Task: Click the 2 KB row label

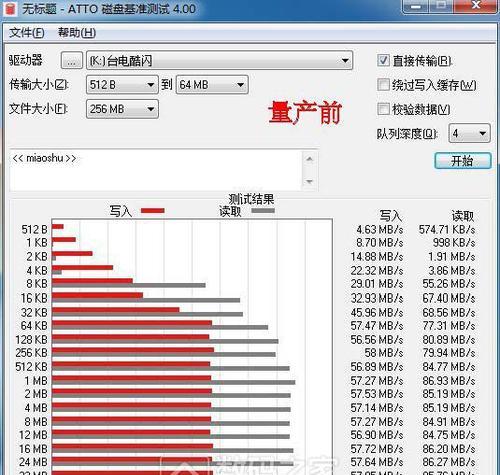Action: (x=37, y=257)
